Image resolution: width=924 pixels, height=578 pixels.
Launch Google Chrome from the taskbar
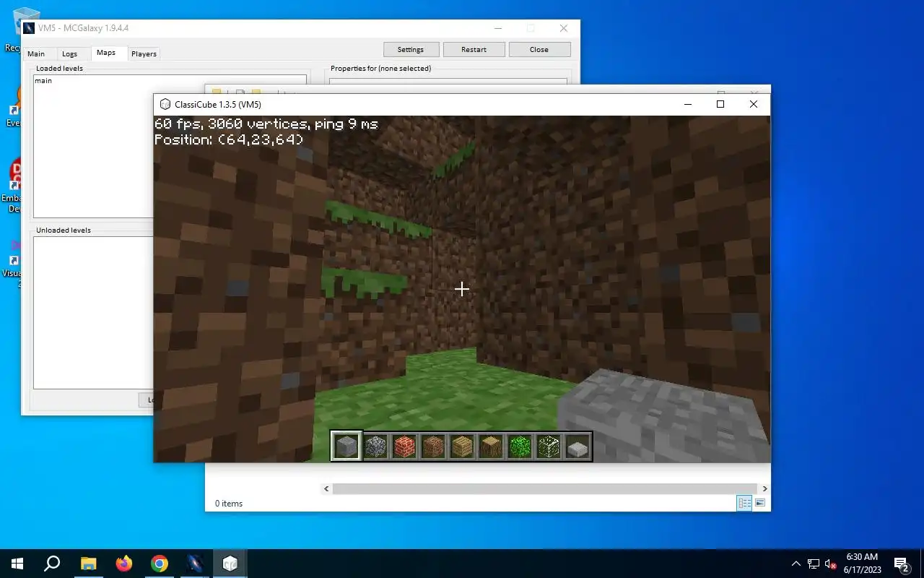(160, 564)
